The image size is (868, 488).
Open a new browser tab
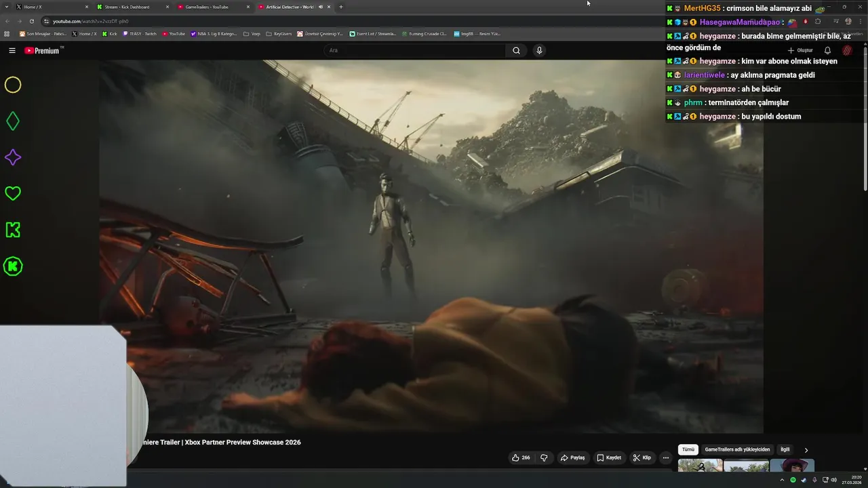tap(341, 7)
